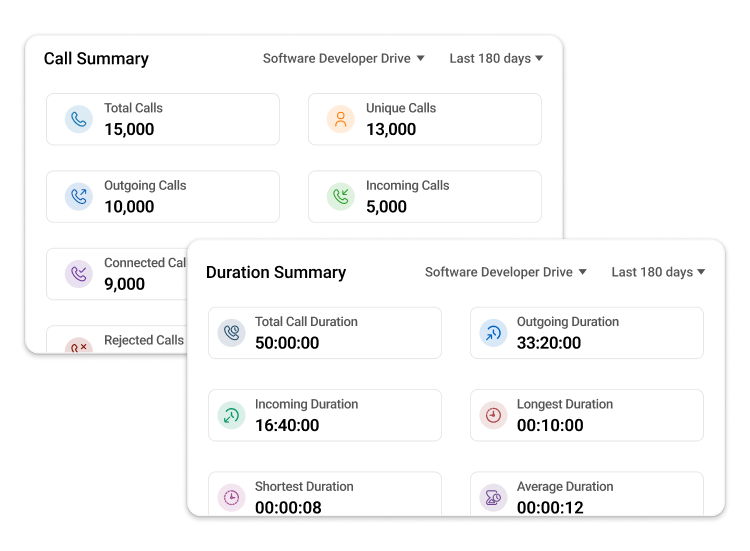
Task: Open Software Developer Drive dropdown in Call Summary
Action: pos(343,59)
